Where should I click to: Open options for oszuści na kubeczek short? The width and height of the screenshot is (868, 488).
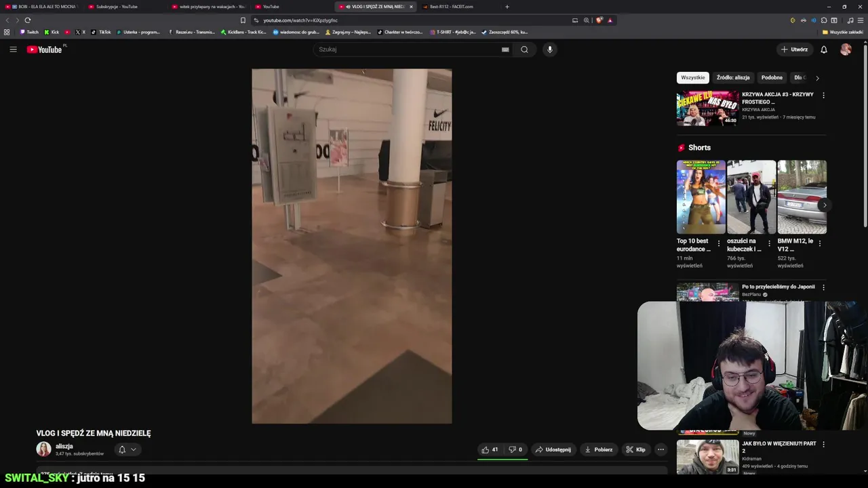(x=769, y=243)
